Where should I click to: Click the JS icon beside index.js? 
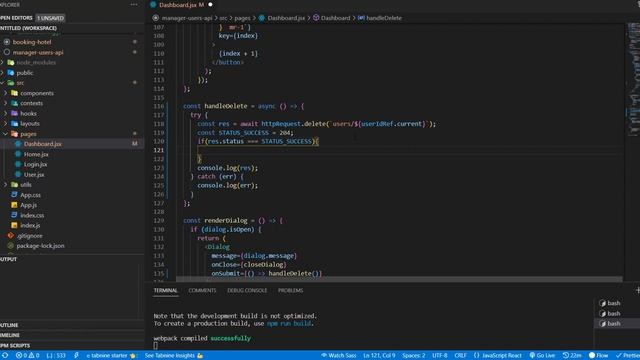(14, 225)
